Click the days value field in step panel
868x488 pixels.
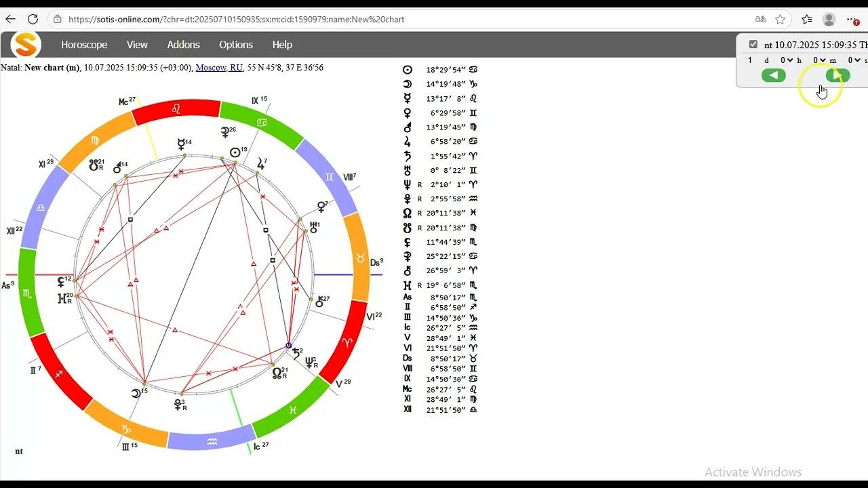tap(750, 60)
